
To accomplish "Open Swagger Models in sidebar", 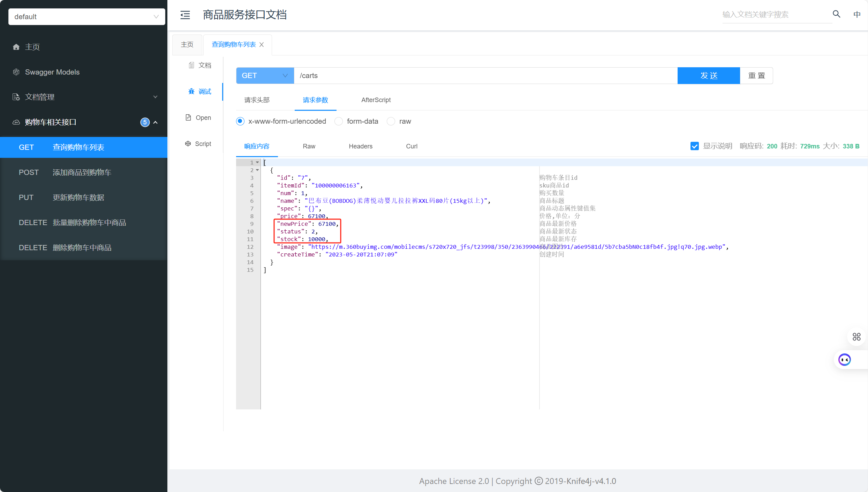I will 52,72.
